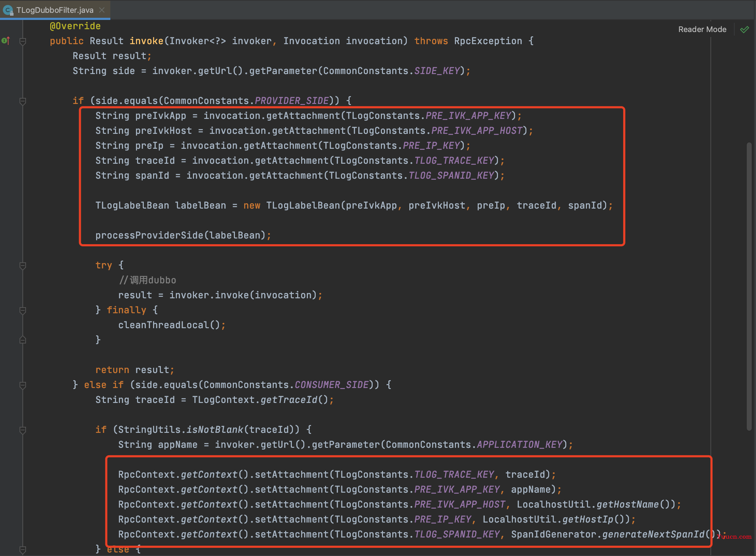Click TLOG_SPANID_KEY in the spanId declaration

pos(451,175)
